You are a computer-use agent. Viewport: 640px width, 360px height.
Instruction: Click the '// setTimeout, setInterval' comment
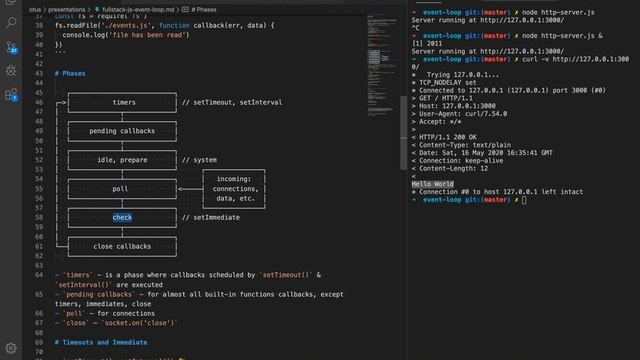[232, 102]
